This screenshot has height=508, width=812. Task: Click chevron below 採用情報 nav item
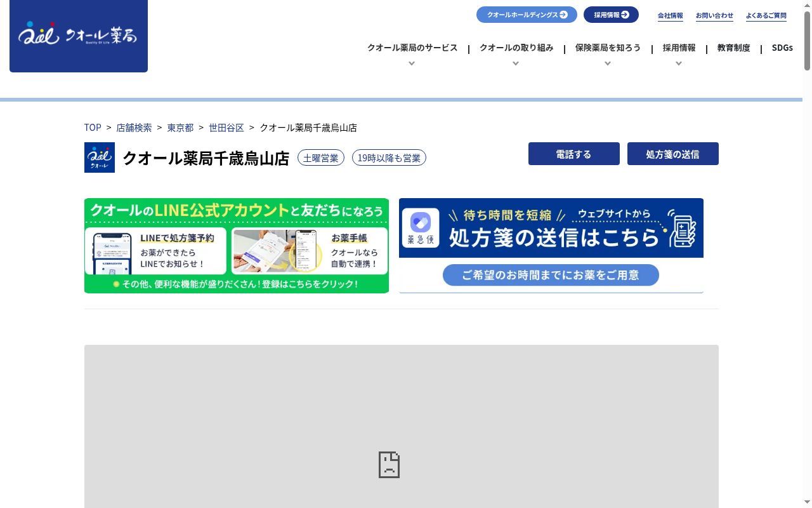tap(679, 63)
